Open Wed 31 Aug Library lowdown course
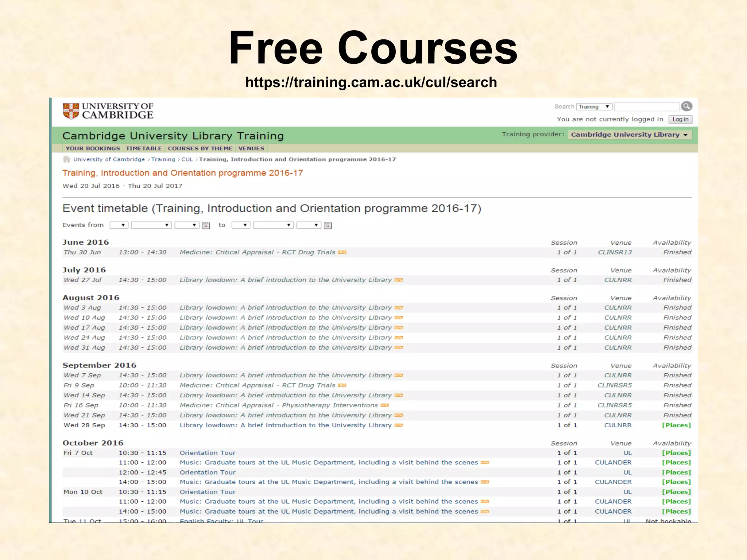The image size is (747, 560). pos(286,348)
